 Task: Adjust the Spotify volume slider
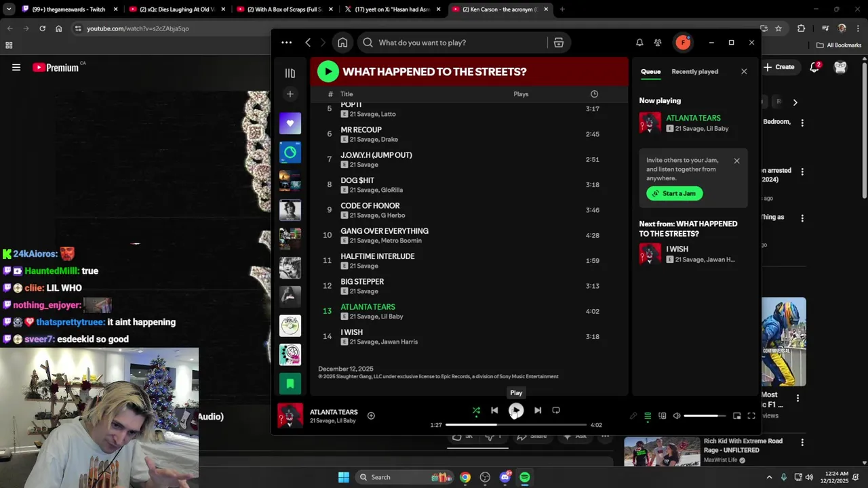pos(705,416)
